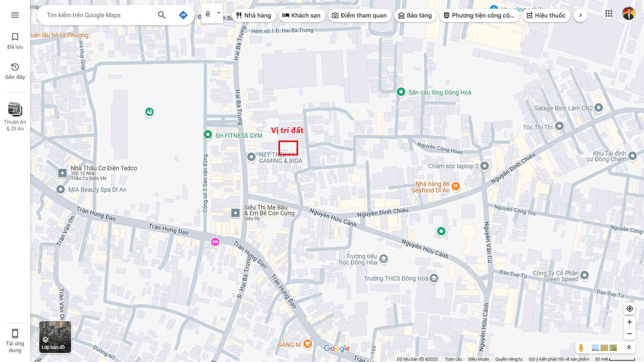This screenshot has width=644, height=362.
Task: Open the Quyền riêng tư link
Action: [x=508, y=359]
